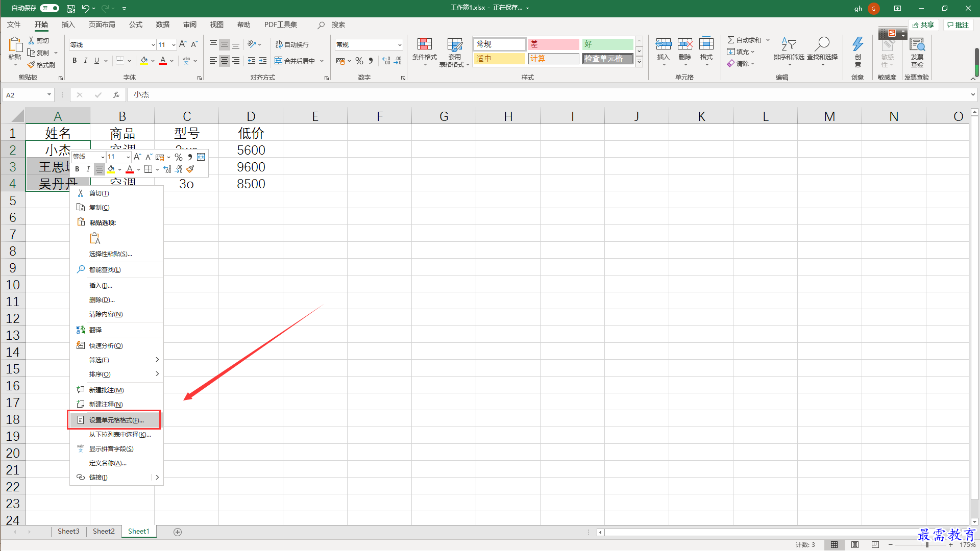Open the font size dropdown in ribbon
This screenshot has width=980, height=551.
tap(174, 45)
